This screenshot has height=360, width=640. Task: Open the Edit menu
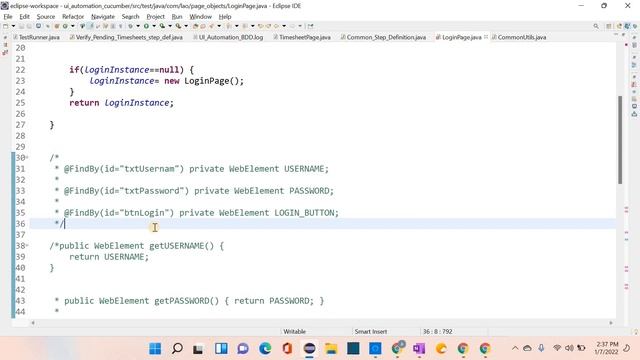[x=24, y=17]
